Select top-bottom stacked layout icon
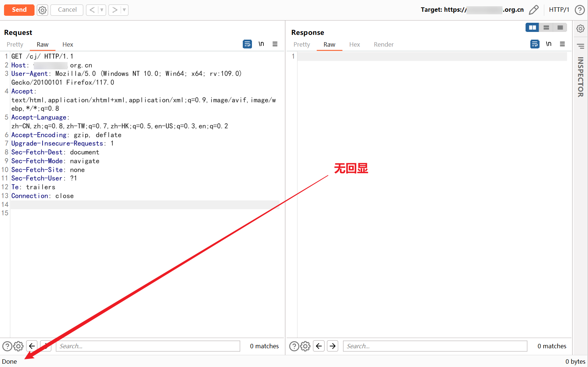The height and width of the screenshot is (367, 588). click(x=546, y=28)
